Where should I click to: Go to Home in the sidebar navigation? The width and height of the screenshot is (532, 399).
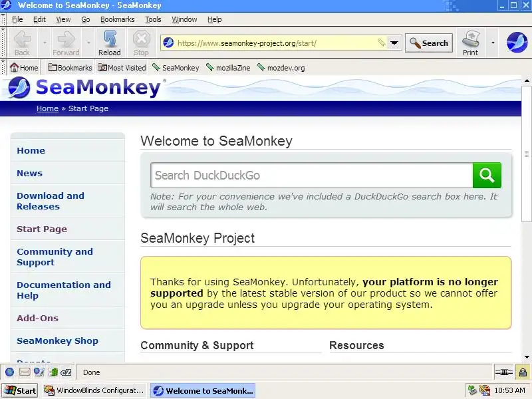(31, 150)
